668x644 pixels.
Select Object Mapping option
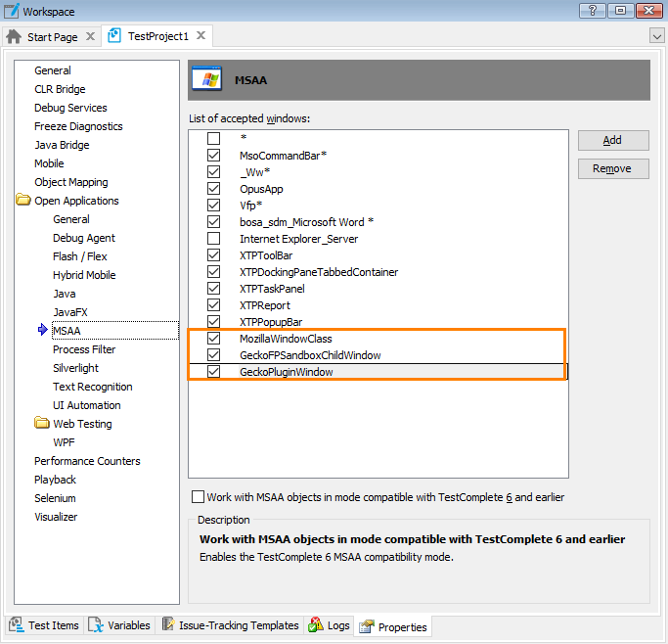(71, 182)
